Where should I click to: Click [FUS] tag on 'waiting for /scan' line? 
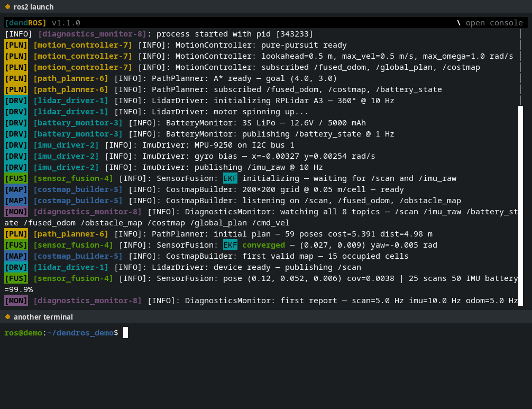click(x=16, y=178)
